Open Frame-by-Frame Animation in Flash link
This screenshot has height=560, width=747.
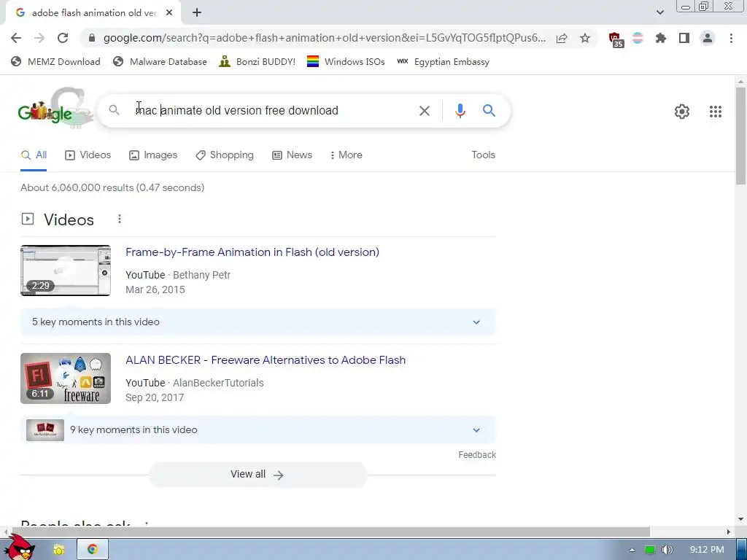pos(252,252)
